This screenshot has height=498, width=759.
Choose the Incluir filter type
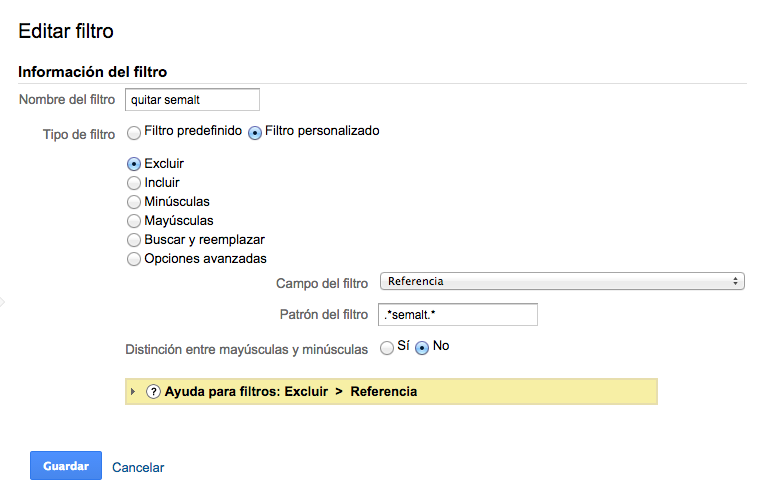(134, 183)
